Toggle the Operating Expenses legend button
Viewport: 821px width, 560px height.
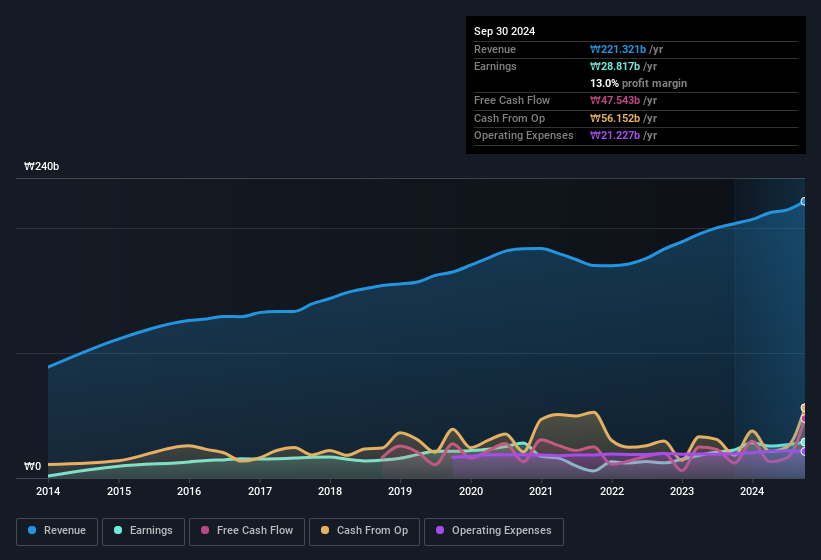click(494, 531)
